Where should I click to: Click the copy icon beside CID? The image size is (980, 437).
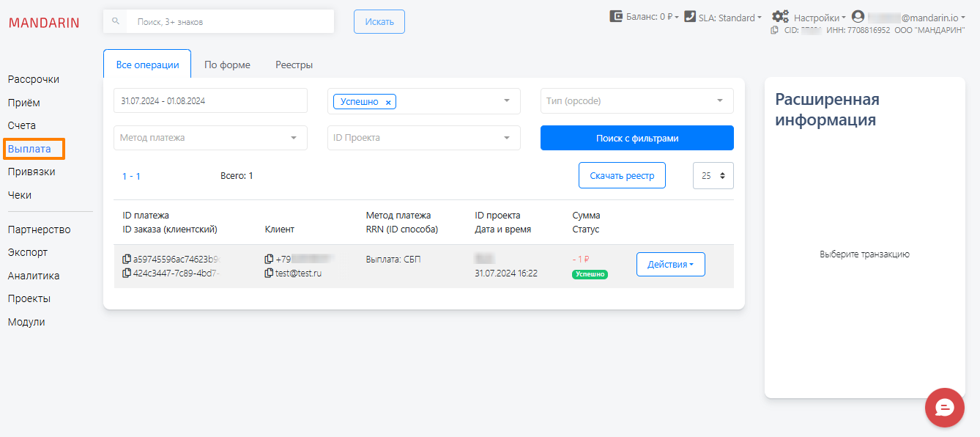coord(774,31)
